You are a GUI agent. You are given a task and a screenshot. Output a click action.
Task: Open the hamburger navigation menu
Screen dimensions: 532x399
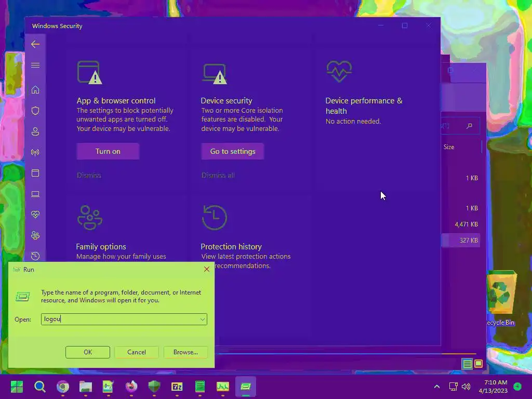pyautogui.click(x=35, y=65)
